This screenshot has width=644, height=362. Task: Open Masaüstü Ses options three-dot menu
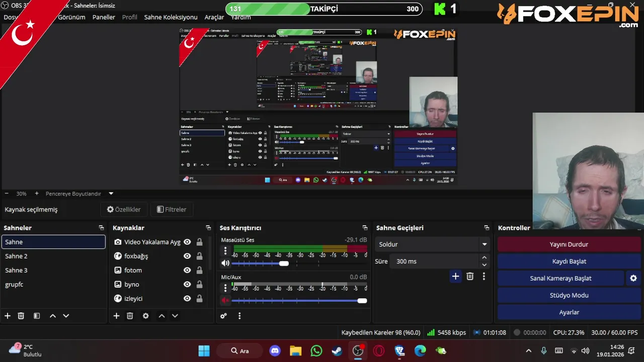point(225,250)
